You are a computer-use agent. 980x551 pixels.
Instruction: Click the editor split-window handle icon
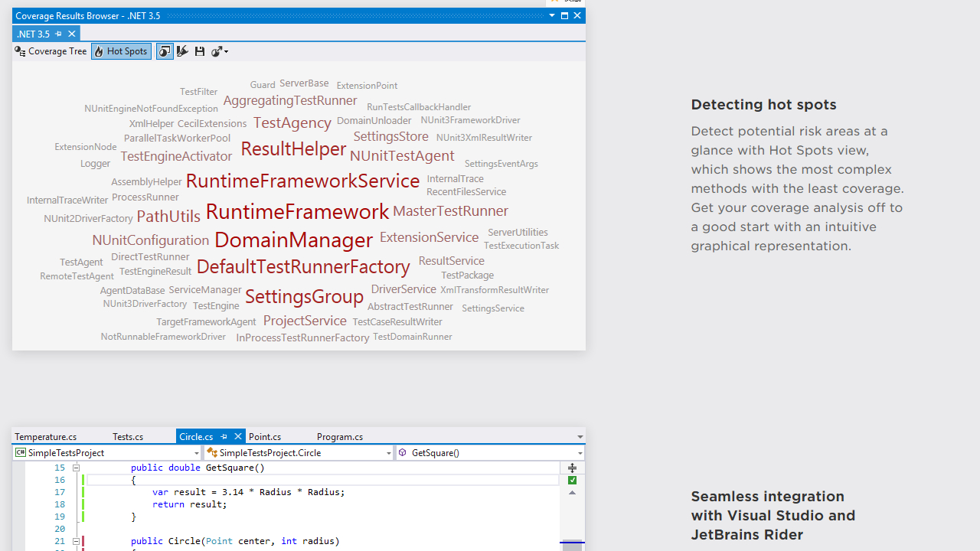[572, 468]
